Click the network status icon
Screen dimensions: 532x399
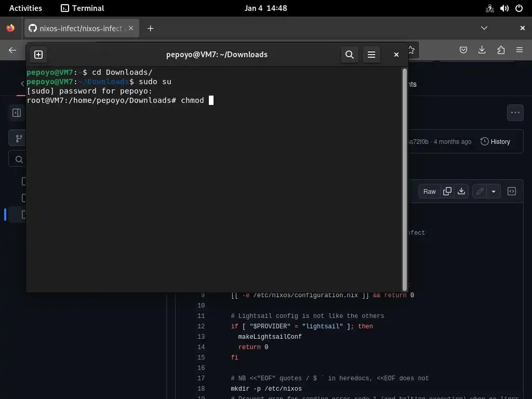(489, 8)
